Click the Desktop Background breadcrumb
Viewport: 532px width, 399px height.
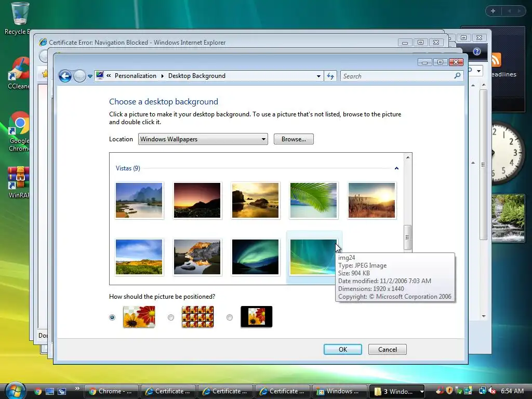(x=197, y=76)
